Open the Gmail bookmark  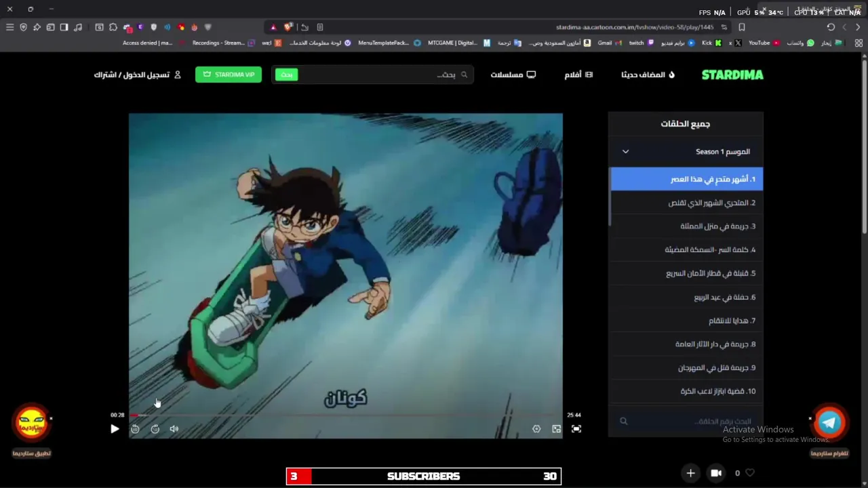(609, 43)
